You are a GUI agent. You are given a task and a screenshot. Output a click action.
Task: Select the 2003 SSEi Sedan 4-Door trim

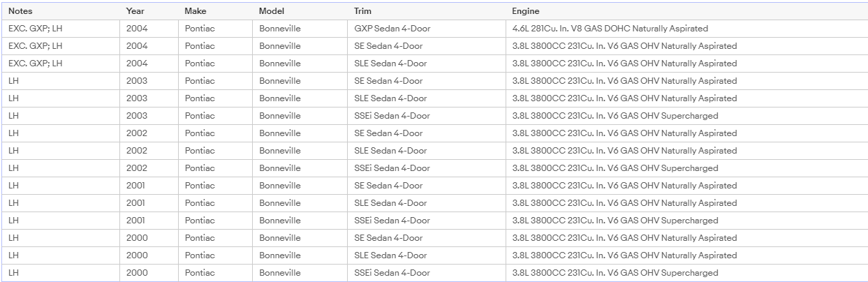point(392,116)
